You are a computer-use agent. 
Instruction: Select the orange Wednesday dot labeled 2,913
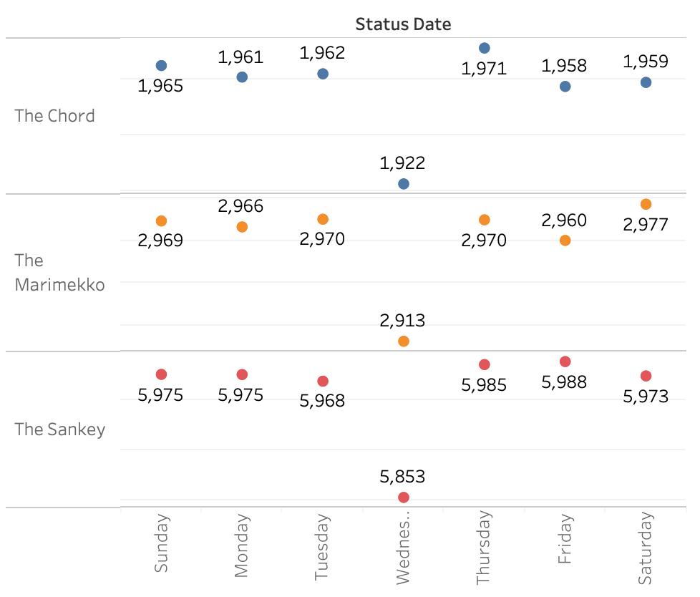[404, 341]
